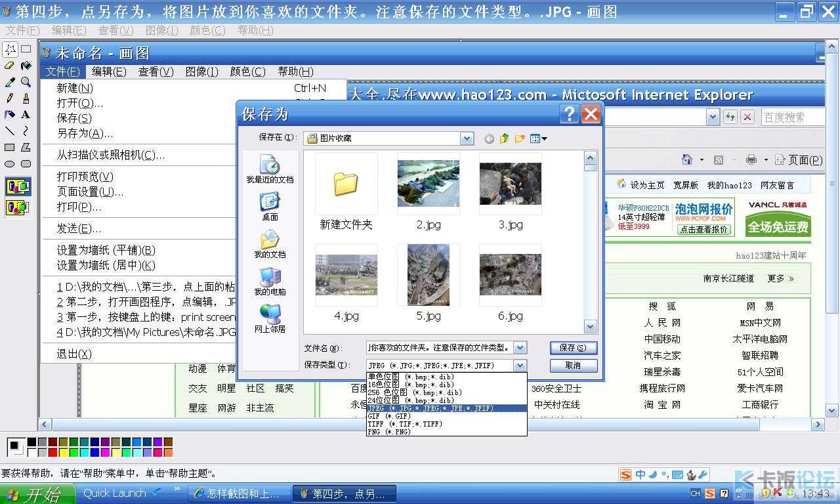Go to 桌面 in the places bar
Viewport: 840px width, 504px height.
270,206
